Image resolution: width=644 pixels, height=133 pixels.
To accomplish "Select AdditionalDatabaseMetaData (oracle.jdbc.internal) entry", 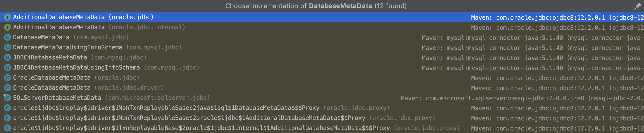I will coord(322,27).
